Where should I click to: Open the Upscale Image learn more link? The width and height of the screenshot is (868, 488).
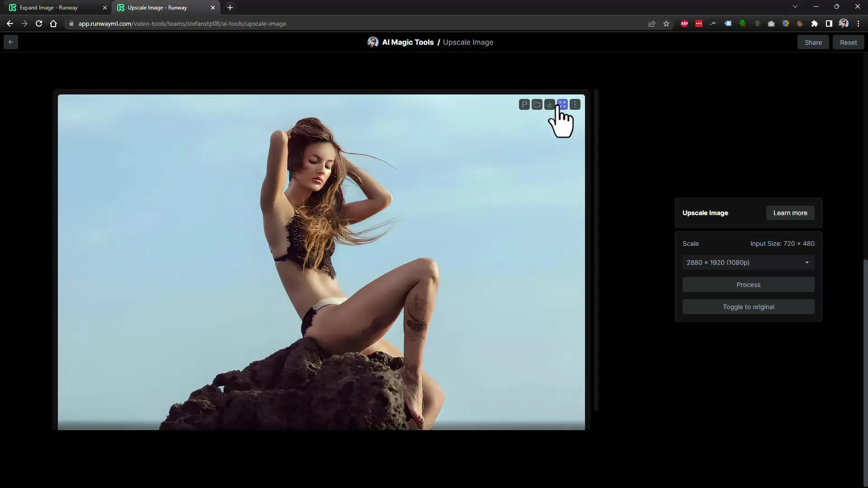pyautogui.click(x=790, y=213)
